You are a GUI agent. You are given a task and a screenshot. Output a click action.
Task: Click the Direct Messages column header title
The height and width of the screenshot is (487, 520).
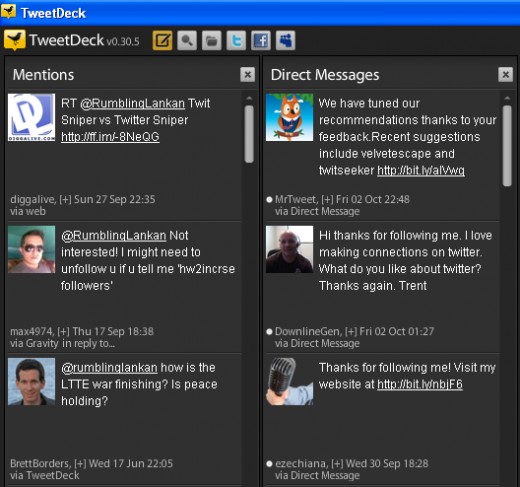click(325, 75)
